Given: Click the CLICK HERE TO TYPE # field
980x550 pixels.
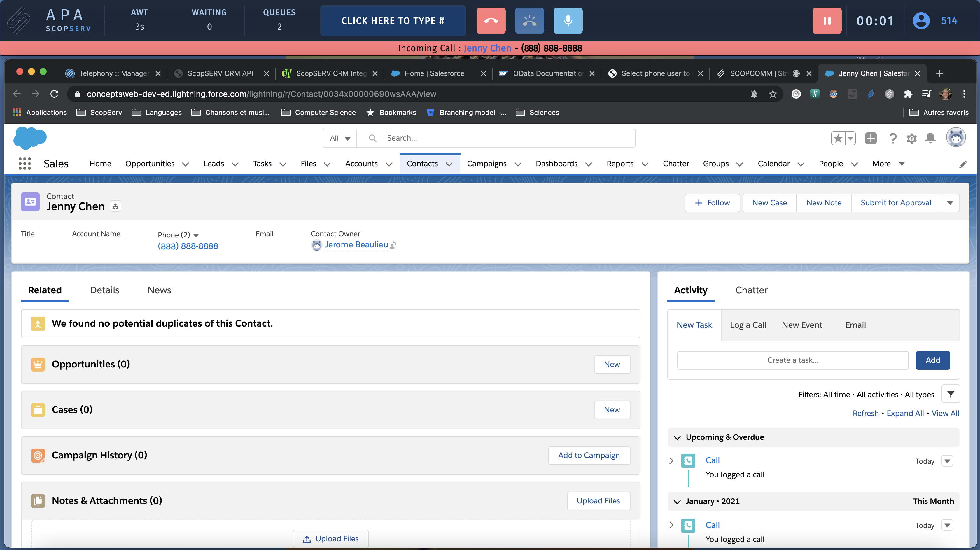Looking at the screenshot, I should pyautogui.click(x=393, y=20).
